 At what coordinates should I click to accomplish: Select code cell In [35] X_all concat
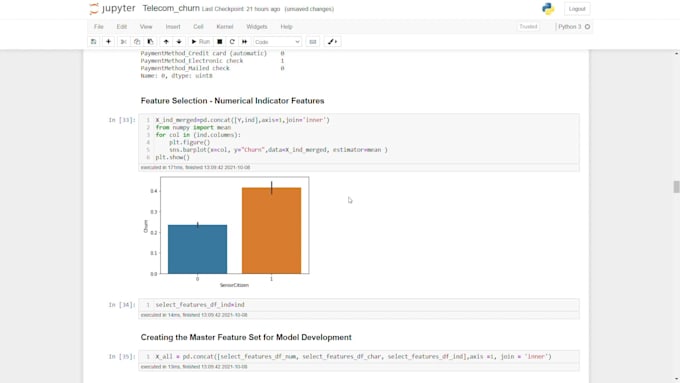[x=359, y=357]
